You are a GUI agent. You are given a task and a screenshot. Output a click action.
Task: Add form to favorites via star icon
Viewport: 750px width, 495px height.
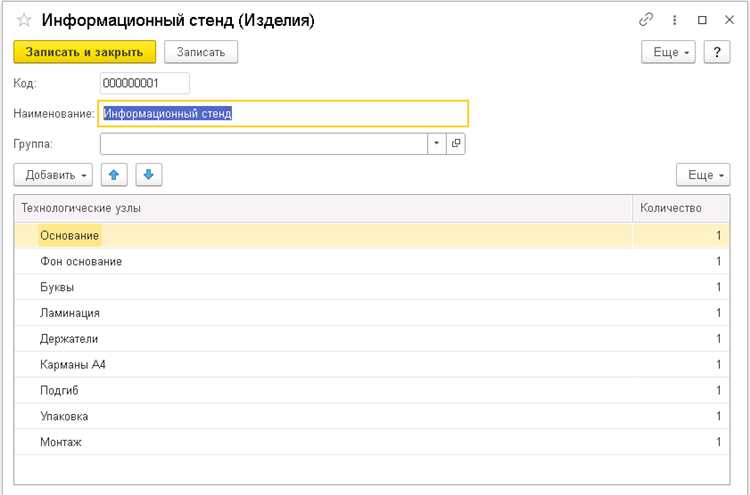(24, 21)
